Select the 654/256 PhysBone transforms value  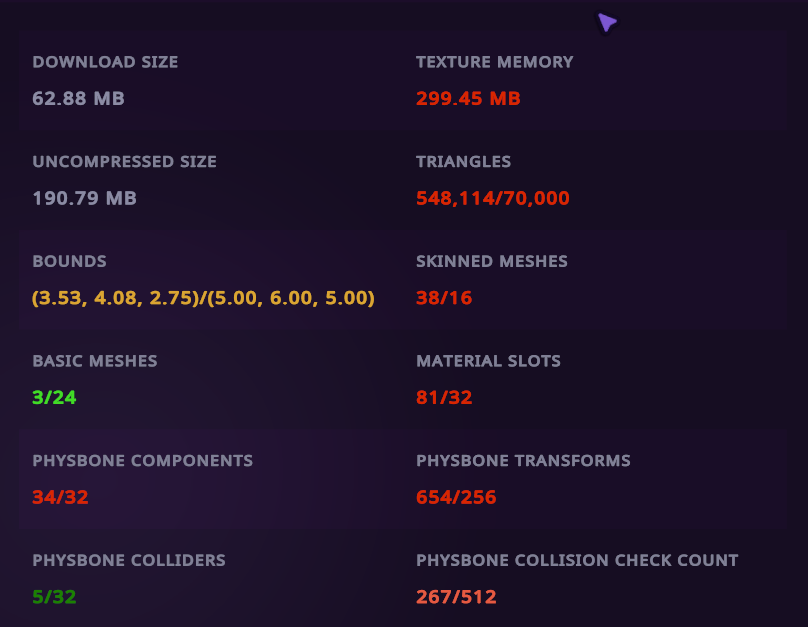pos(456,497)
